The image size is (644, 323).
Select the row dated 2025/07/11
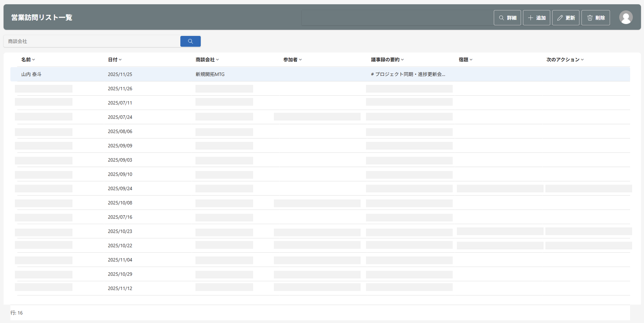(x=120, y=103)
